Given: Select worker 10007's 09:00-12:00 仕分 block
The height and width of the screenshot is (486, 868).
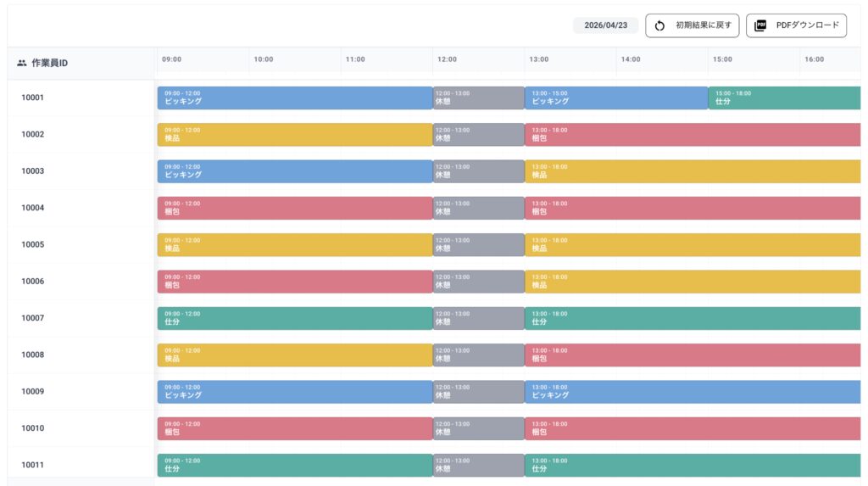Looking at the screenshot, I should pyautogui.click(x=294, y=318).
